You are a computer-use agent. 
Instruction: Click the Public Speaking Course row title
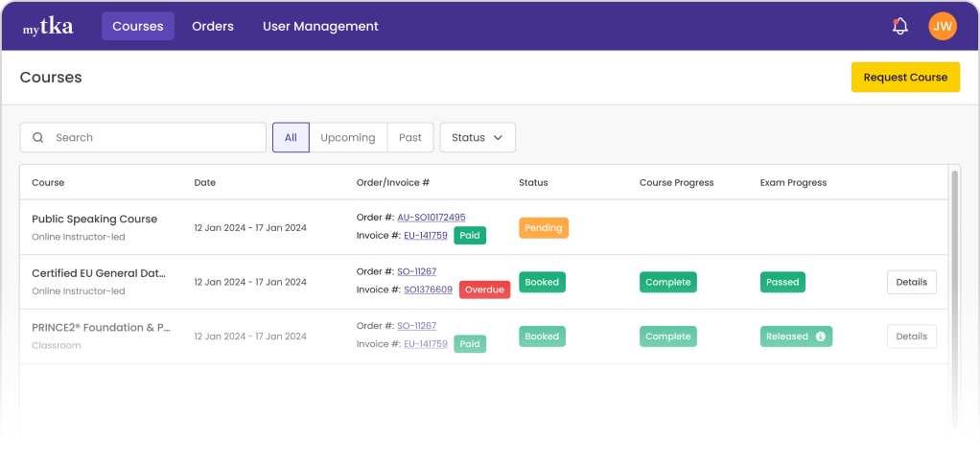click(94, 219)
